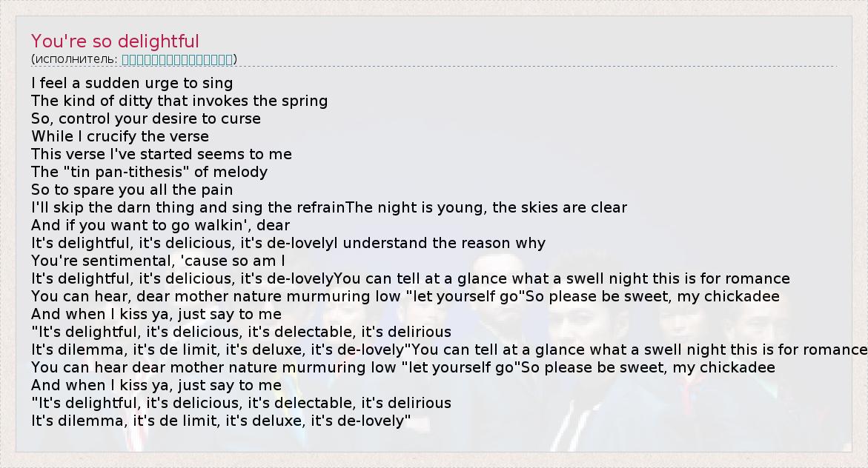Click "So, control your desire to curse"
Image resolution: width=868 pixels, height=468 pixels.
point(146,118)
